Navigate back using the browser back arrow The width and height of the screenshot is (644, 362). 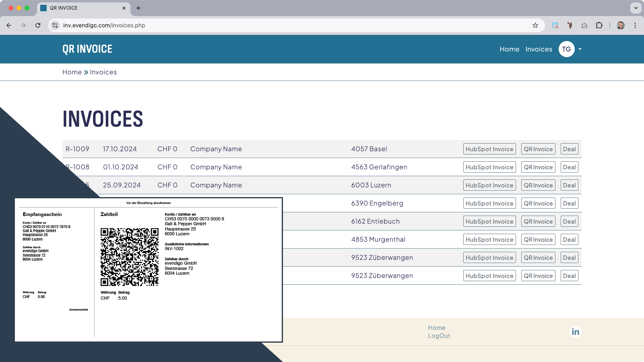[9, 25]
